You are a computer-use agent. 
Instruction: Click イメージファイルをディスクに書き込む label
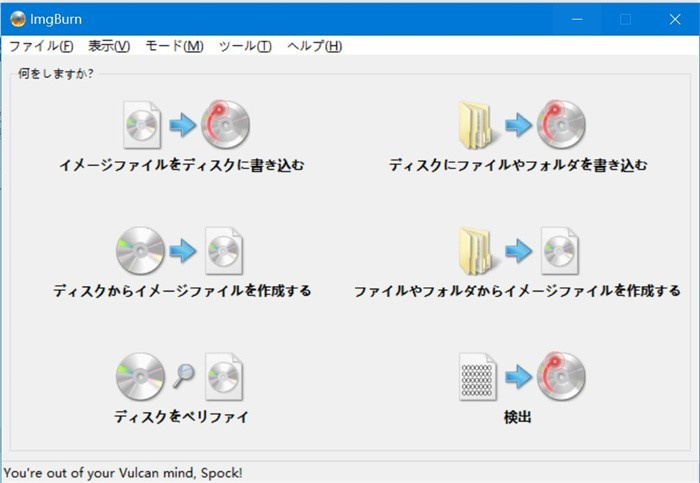point(182,165)
